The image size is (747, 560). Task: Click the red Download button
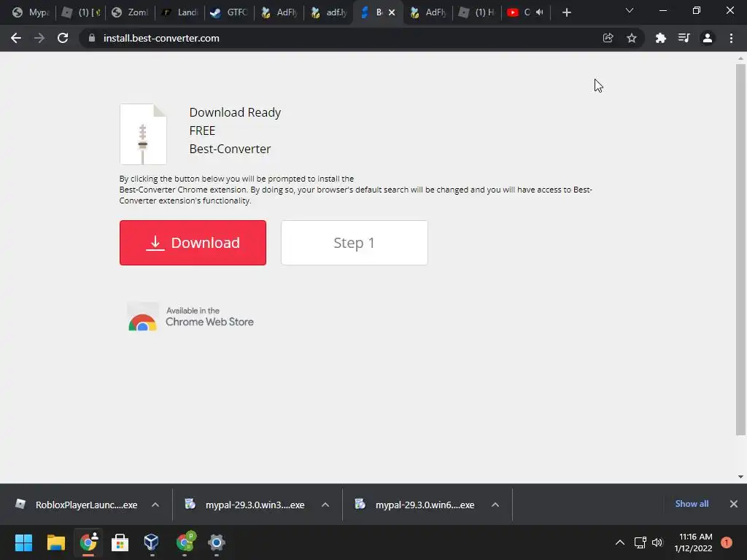click(x=193, y=243)
